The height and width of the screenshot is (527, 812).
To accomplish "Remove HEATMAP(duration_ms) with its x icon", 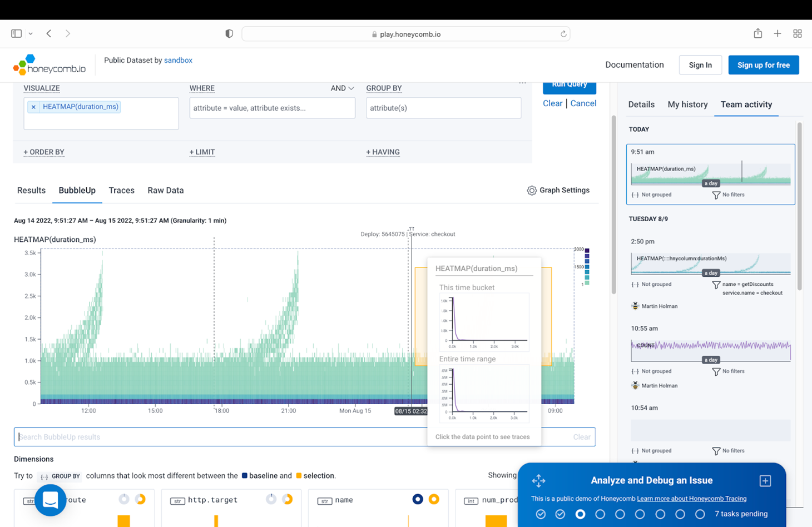I will point(33,107).
